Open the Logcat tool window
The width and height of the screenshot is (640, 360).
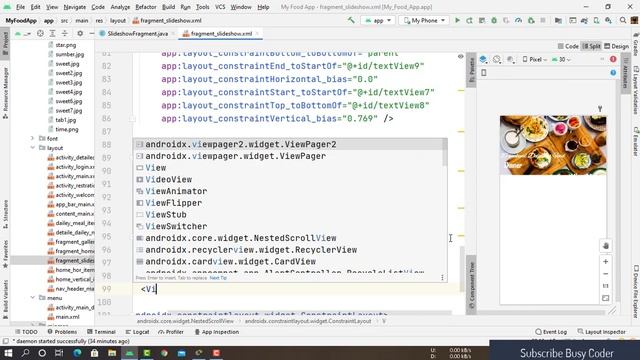coord(138,332)
